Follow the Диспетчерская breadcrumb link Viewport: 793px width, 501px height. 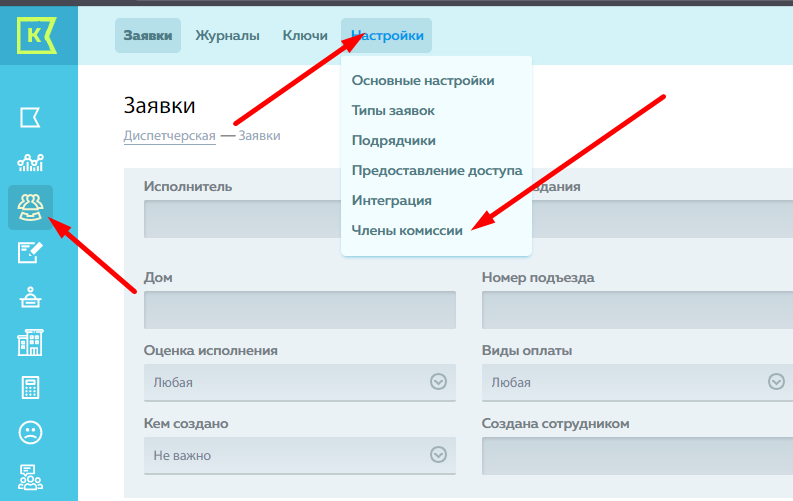tap(169, 136)
